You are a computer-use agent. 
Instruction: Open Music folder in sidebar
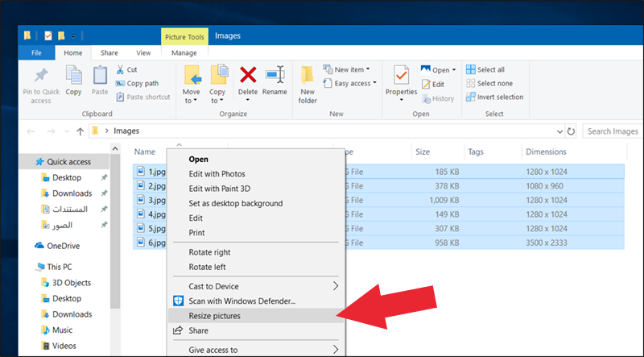tap(57, 330)
